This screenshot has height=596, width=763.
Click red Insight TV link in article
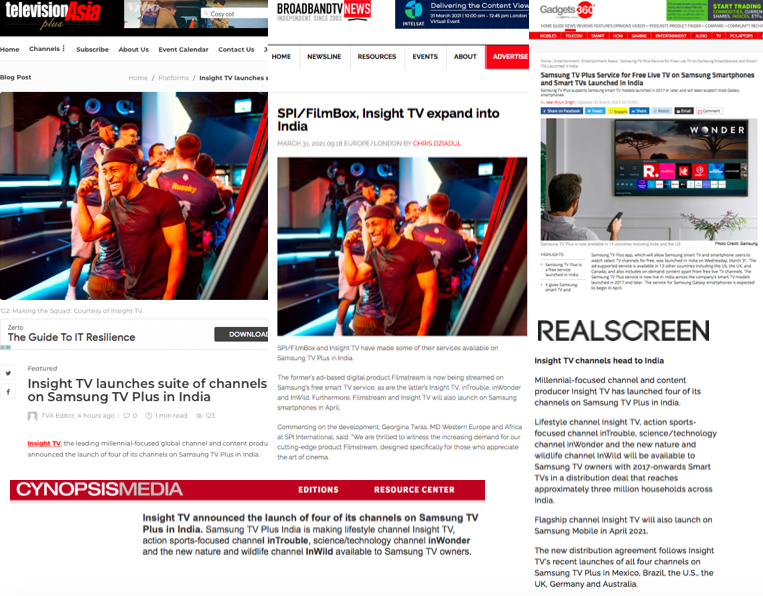44,443
